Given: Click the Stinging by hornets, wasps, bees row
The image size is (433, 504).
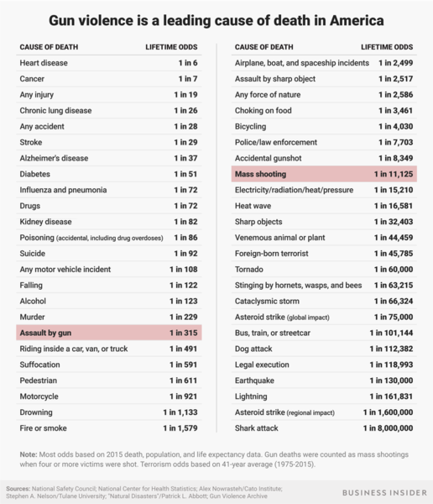Looking at the screenshot, I should [324, 285].
